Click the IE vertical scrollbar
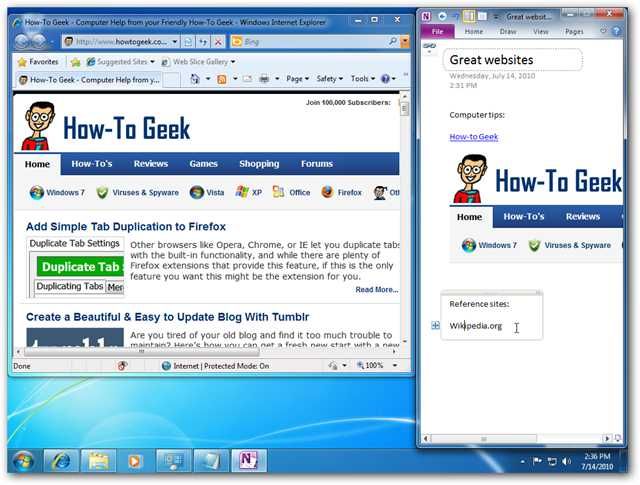Image resolution: width=640 pixels, height=485 pixels. click(x=404, y=220)
